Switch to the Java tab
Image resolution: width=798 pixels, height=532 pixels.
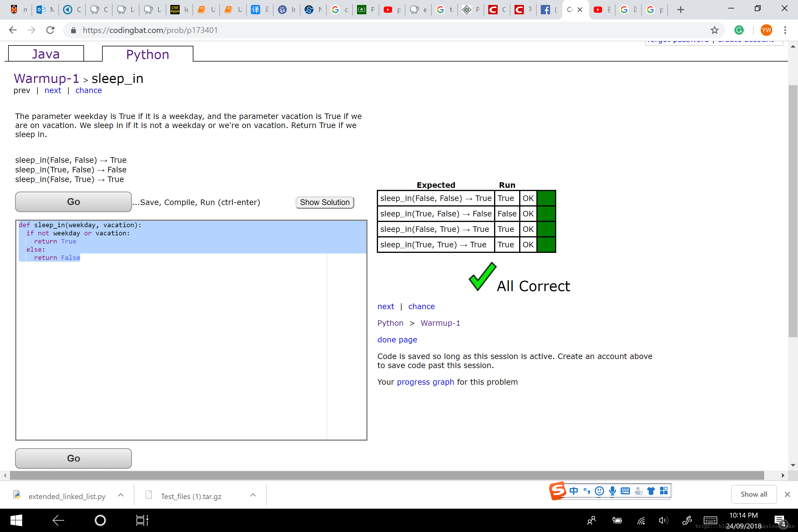[46, 54]
